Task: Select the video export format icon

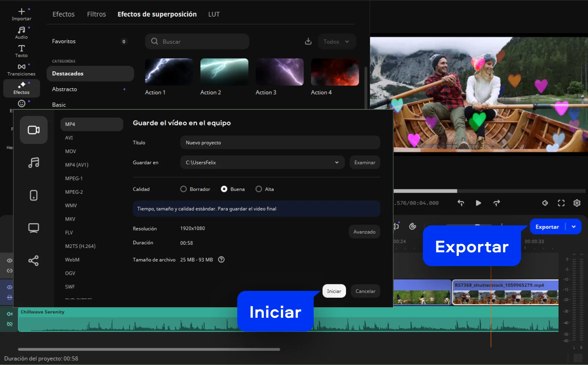Action: click(x=33, y=130)
